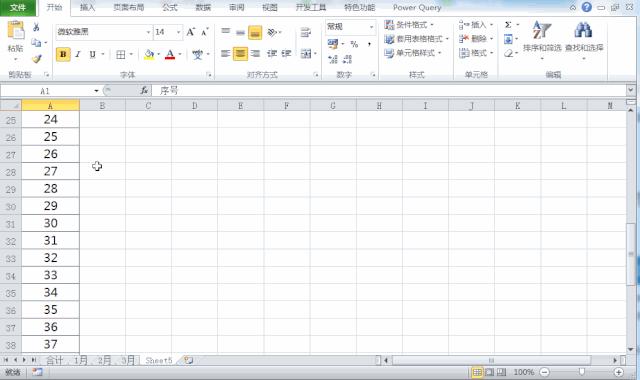
Task: Open 排序和筛选 sort and filter
Action: click(x=542, y=40)
